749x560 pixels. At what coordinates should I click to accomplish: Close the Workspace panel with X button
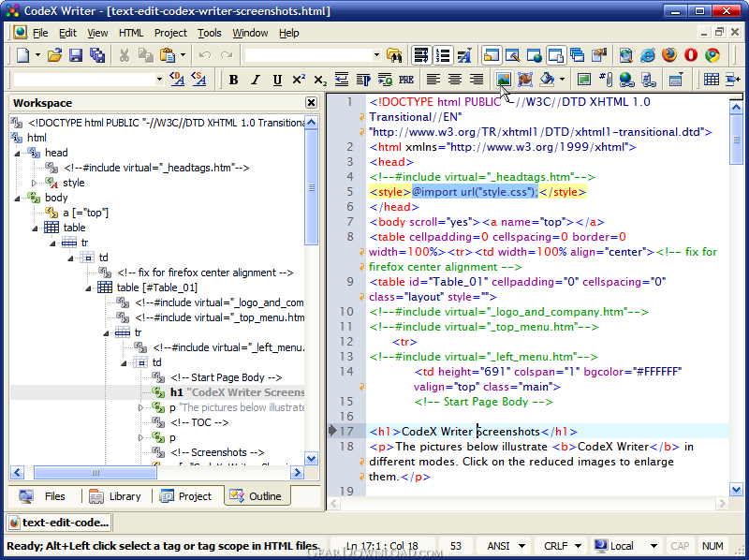click(x=311, y=103)
